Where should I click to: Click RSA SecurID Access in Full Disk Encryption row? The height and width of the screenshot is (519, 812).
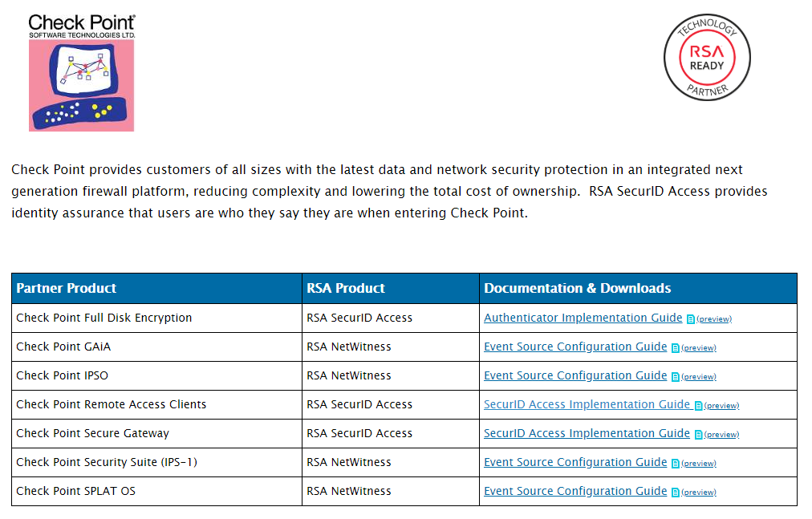click(x=359, y=318)
